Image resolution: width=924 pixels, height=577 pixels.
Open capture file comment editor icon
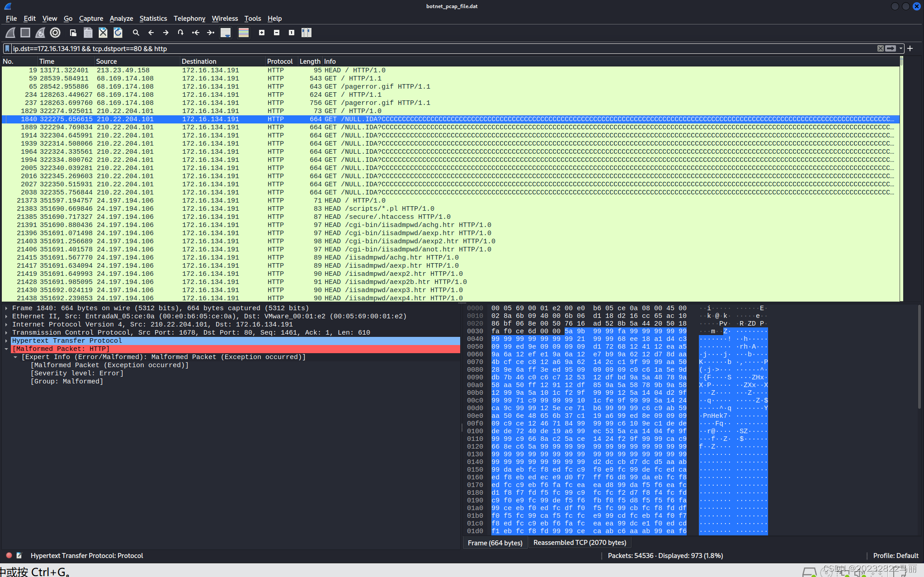tap(19, 555)
